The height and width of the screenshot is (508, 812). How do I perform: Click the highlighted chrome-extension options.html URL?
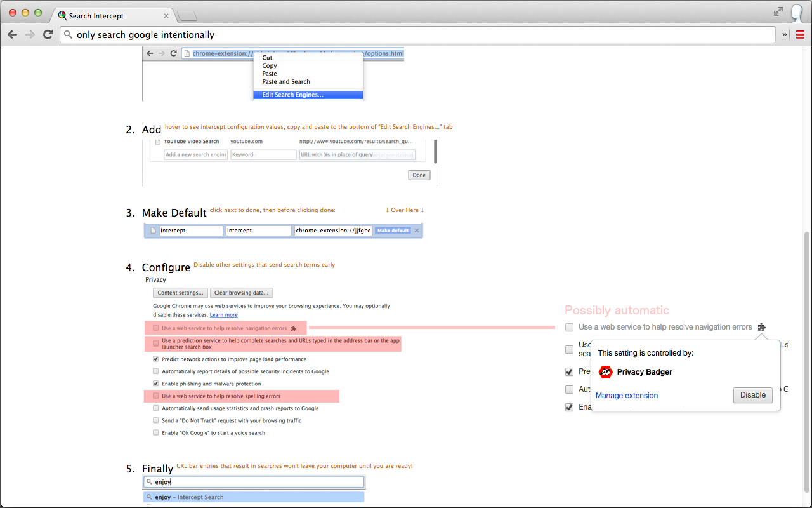[298, 53]
